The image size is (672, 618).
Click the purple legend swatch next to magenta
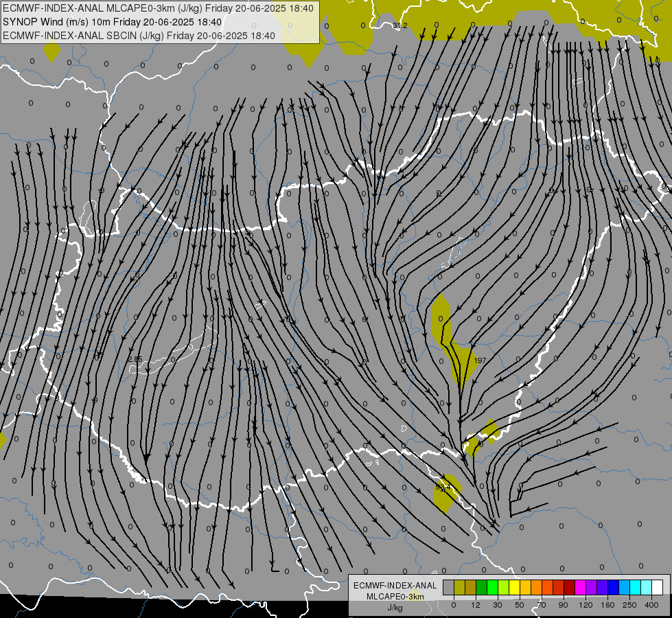592,587
